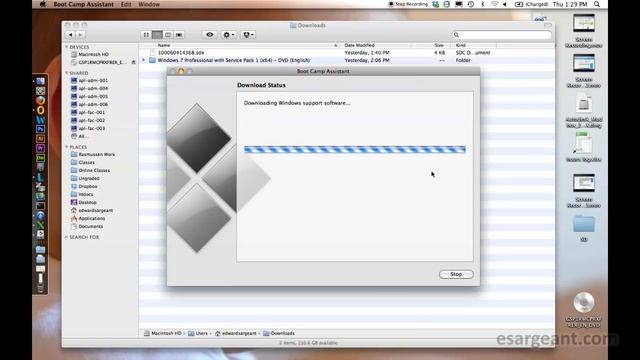This screenshot has width=640, height=360.
Task: Click the battery Charged indicator
Action: (x=531, y=4)
